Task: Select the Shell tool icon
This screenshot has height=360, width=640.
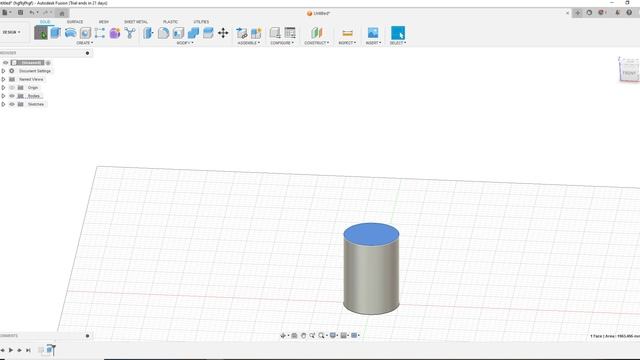Action: coord(178,33)
